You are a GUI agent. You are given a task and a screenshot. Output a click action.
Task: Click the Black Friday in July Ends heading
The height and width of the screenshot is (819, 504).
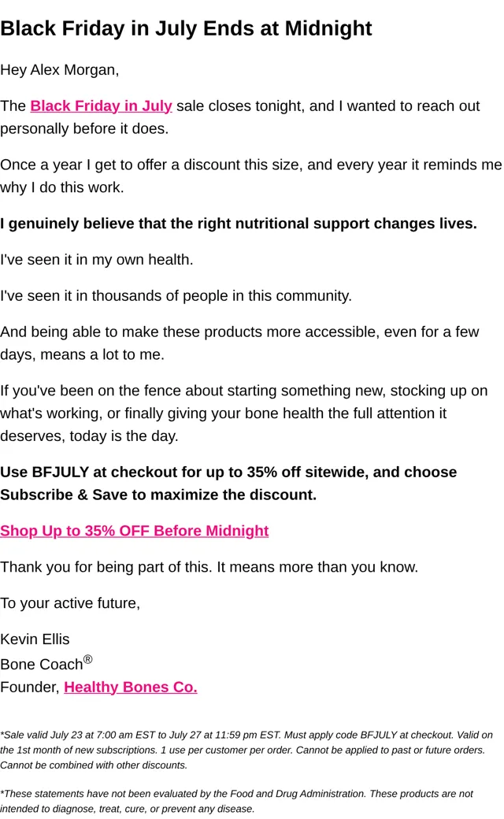186,28
